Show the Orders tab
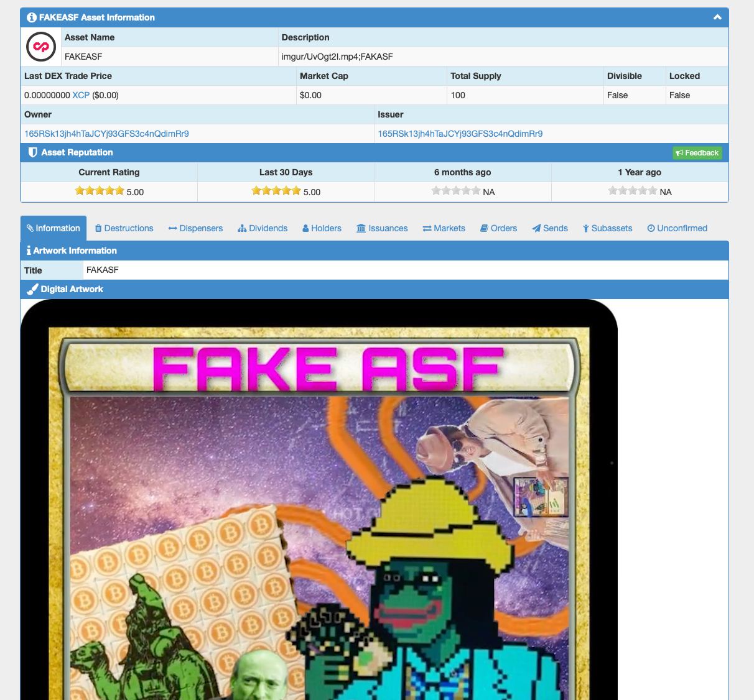Viewport: 754px width, 700px height. 499,228
